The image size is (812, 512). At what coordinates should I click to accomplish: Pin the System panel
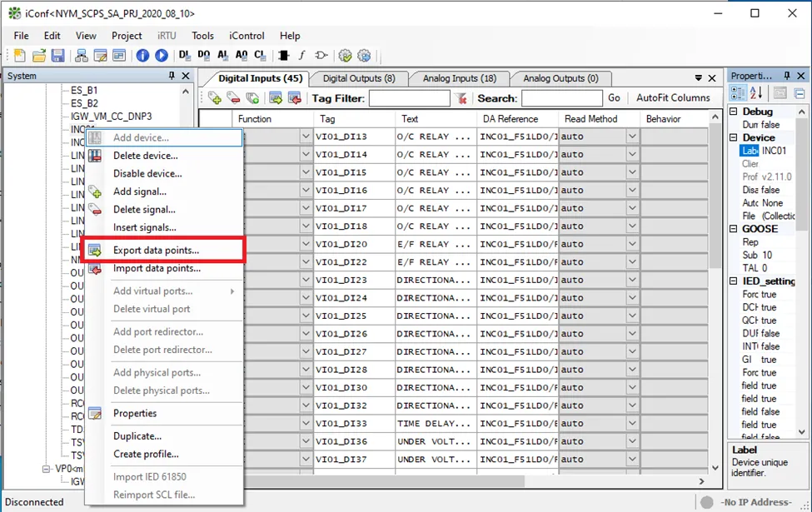pyautogui.click(x=172, y=76)
